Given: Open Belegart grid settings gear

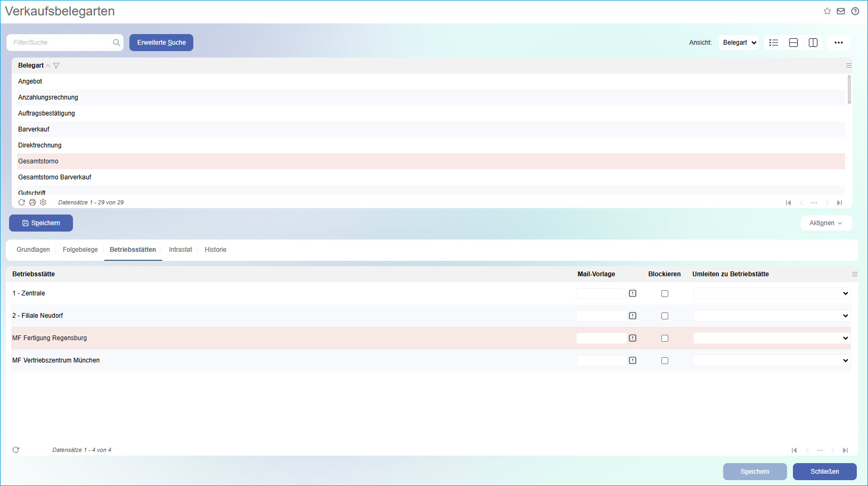Looking at the screenshot, I should pyautogui.click(x=43, y=202).
